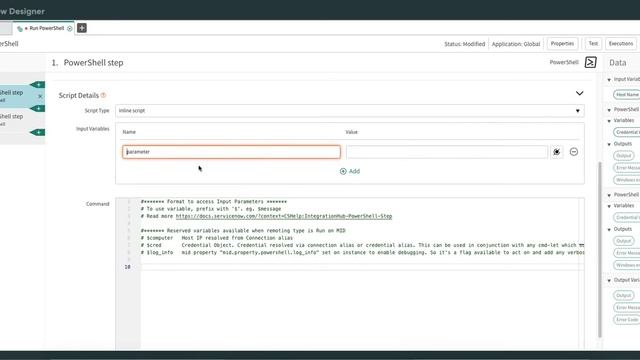Click the Value column header
Image resolution: width=640 pixels, height=360 pixels.
(x=351, y=132)
